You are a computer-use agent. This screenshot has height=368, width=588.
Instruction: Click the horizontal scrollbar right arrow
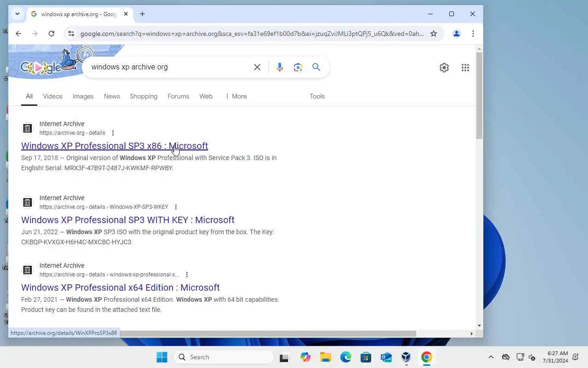tap(471, 333)
